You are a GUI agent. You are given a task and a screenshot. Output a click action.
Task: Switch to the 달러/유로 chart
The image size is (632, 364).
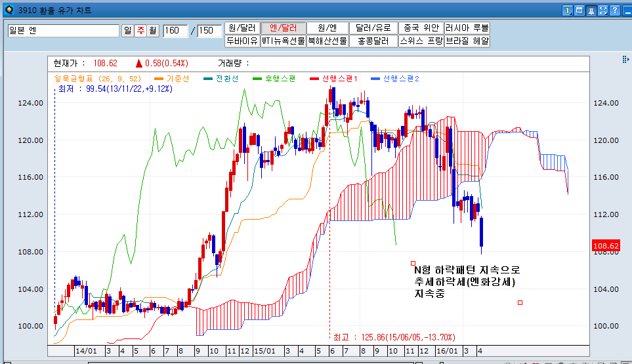pyautogui.click(x=373, y=28)
